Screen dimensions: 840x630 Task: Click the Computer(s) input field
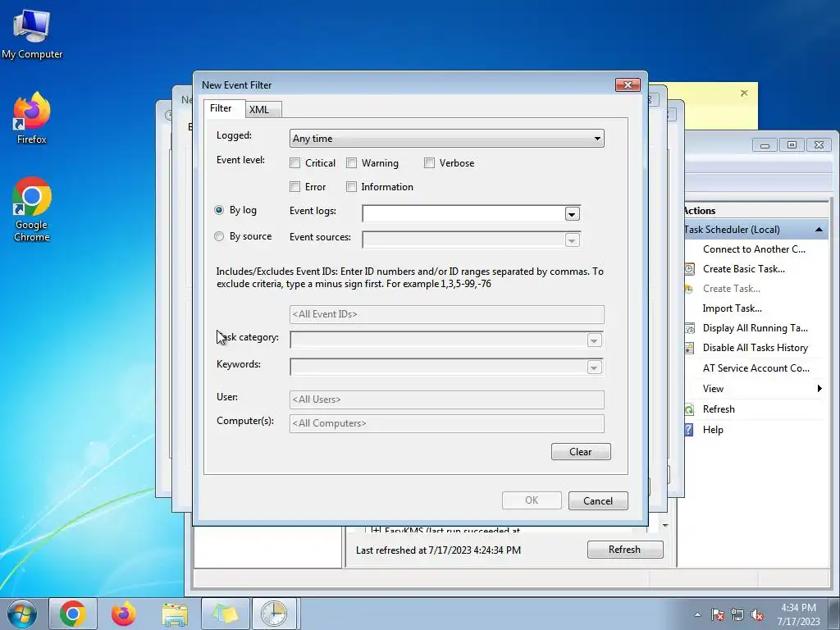coord(447,423)
